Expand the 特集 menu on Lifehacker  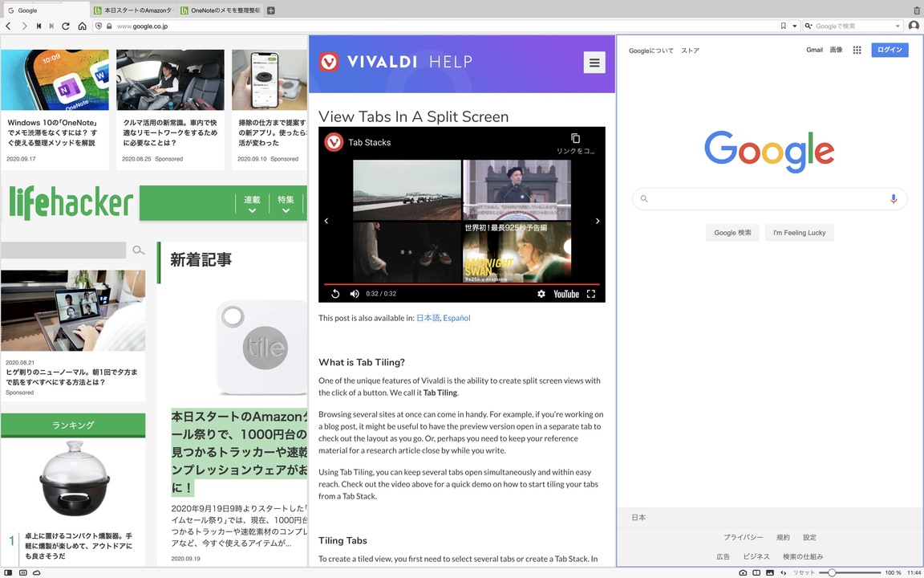coord(286,203)
